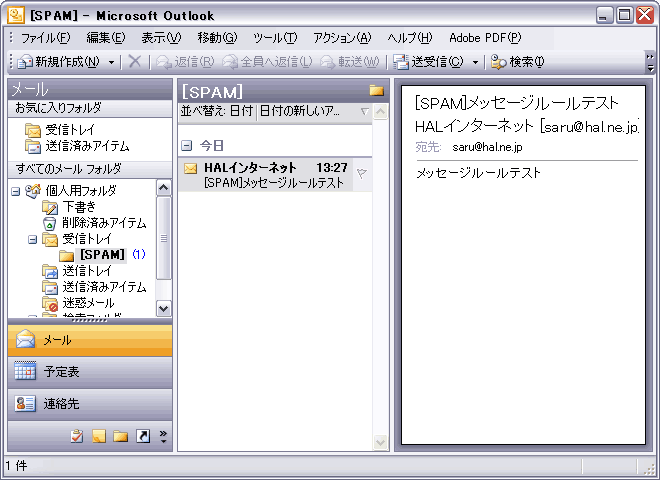Viewport: 660px width, 480px height.
Task: Click message body text メッセージルールテスト
Action: (x=479, y=173)
